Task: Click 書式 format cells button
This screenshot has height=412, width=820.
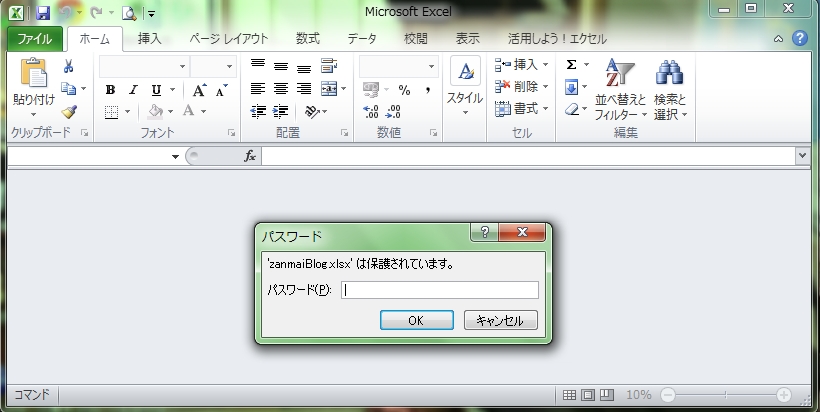Action: (x=521, y=109)
